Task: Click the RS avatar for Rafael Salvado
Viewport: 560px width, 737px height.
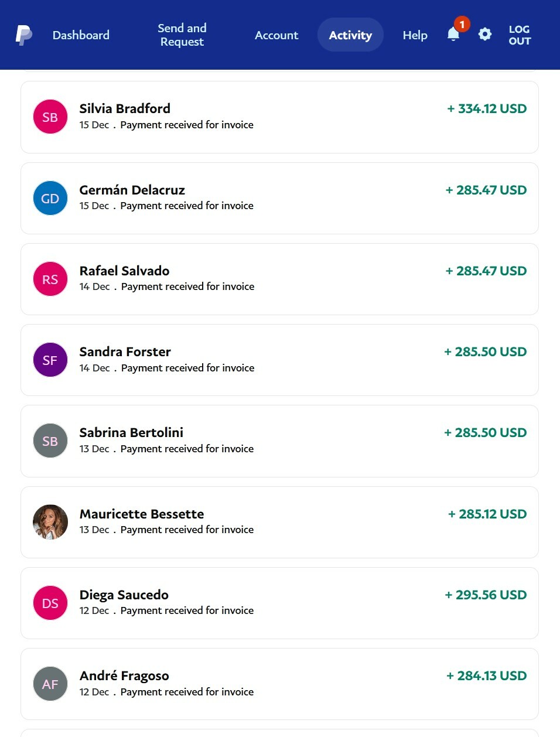Action: (x=50, y=279)
